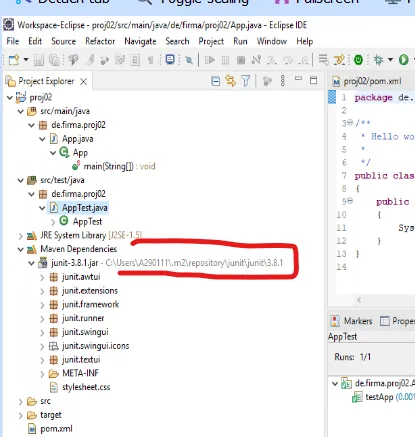Click the green Coverage launch icon
This screenshot has height=437, width=415.
(x=358, y=60)
